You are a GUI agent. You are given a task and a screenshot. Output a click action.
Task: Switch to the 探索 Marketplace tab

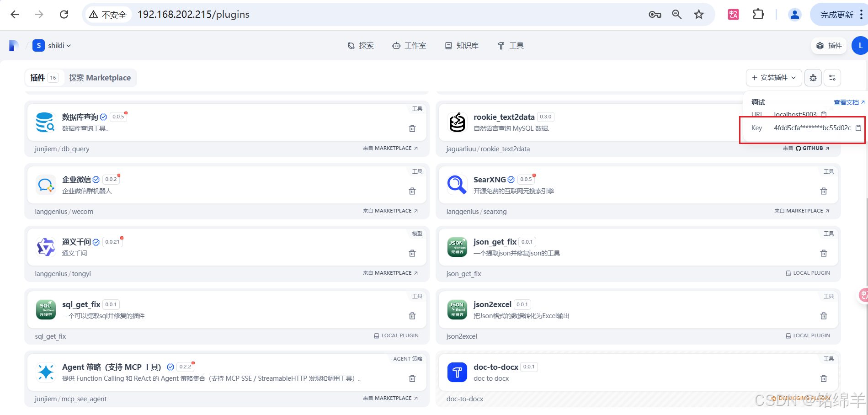[100, 78]
